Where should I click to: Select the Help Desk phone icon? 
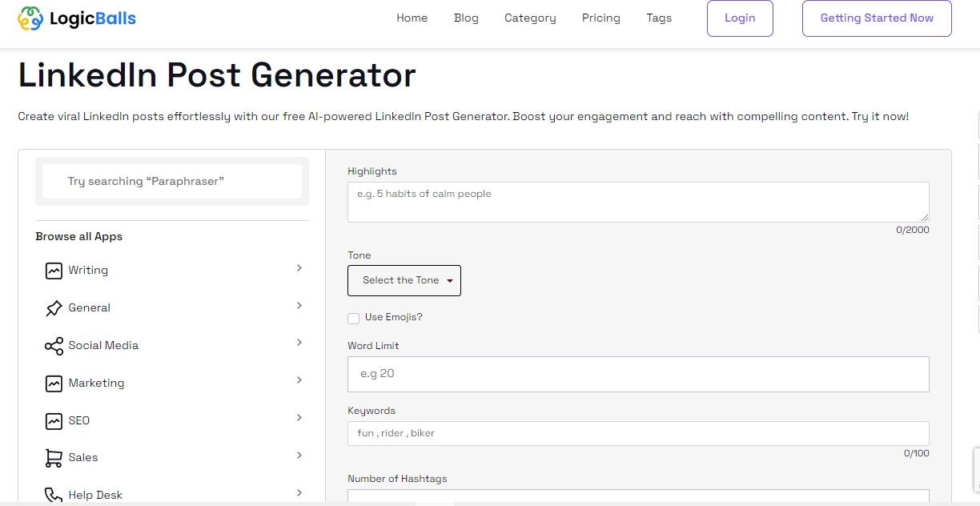[53, 495]
